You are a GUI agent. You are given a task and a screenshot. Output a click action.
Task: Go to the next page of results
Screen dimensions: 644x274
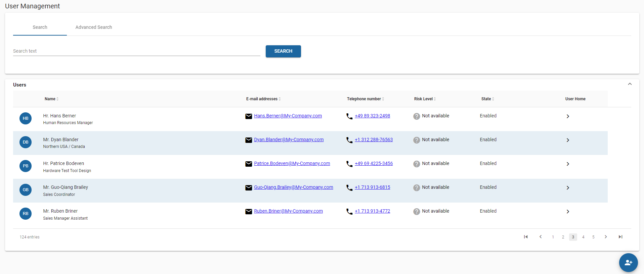coord(606,237)
